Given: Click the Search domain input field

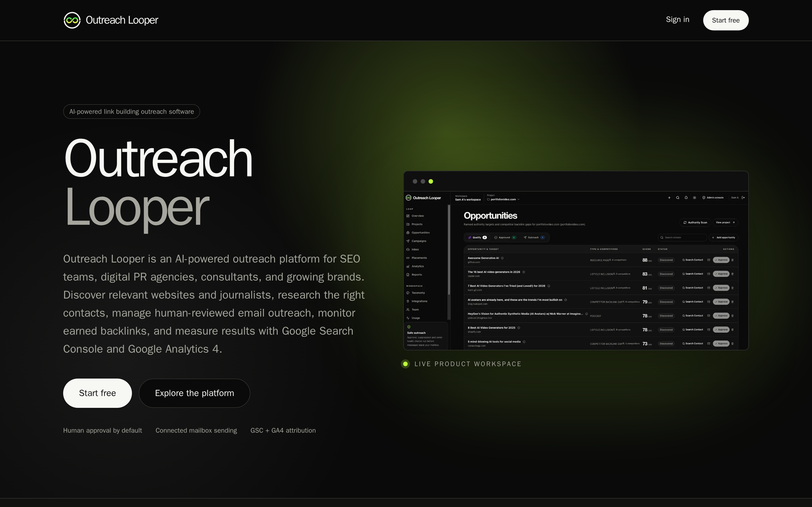Looking at the screenshot, I should [x=683, y=237].
